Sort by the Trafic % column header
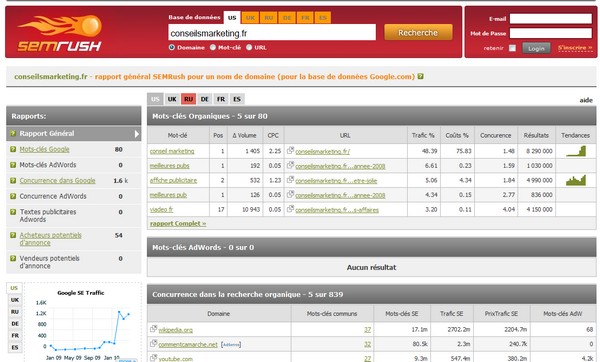 [423, 135]
